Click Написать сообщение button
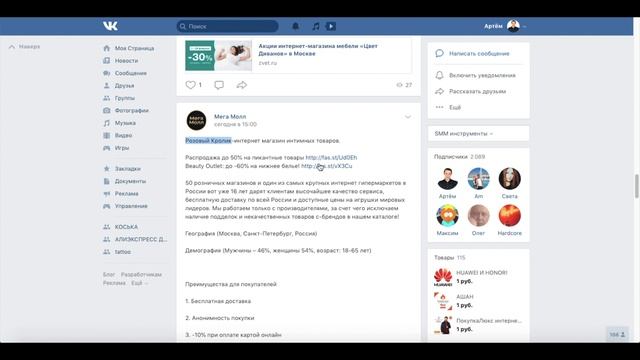640x360 pixels. tap(478, 53)
